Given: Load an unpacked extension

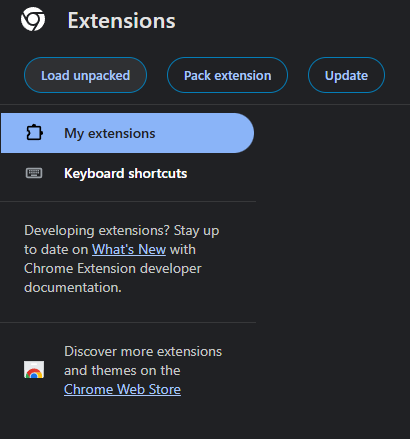Looking at the screenshot, I should (85, 75).
